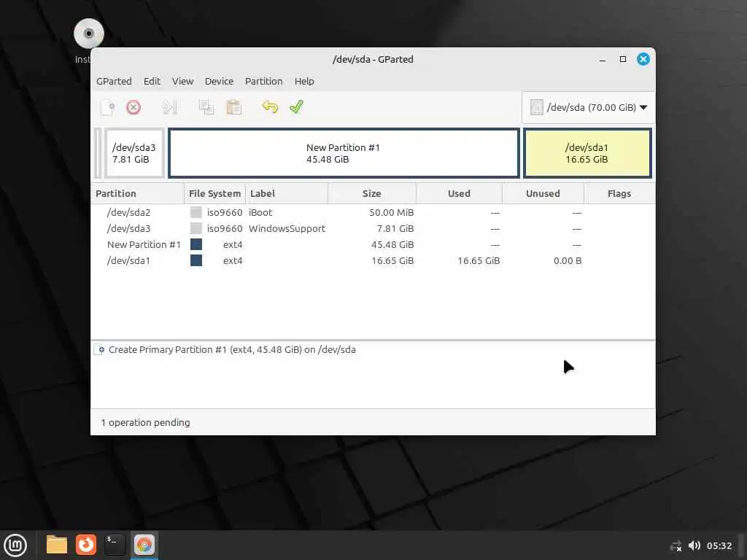Launch Firefox from the taskbar
This screenshot has width=747, height=560.
pos(86,545)
